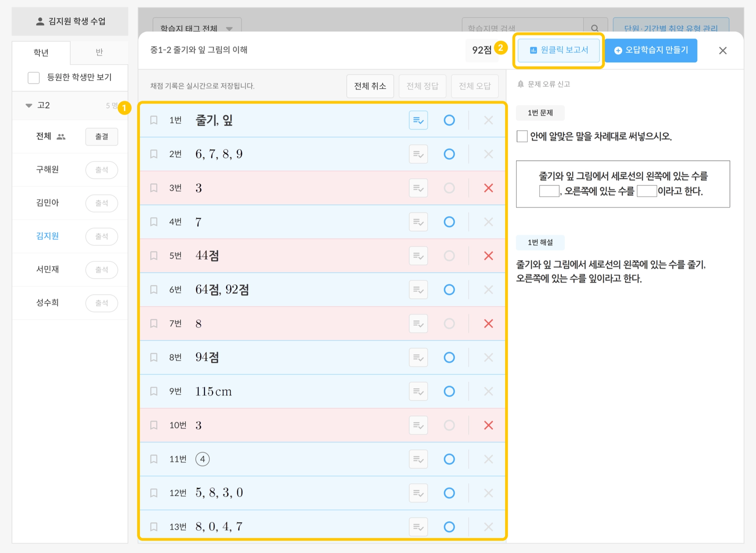
Task: Collapse the 고2 grade group
Action: 29,105
